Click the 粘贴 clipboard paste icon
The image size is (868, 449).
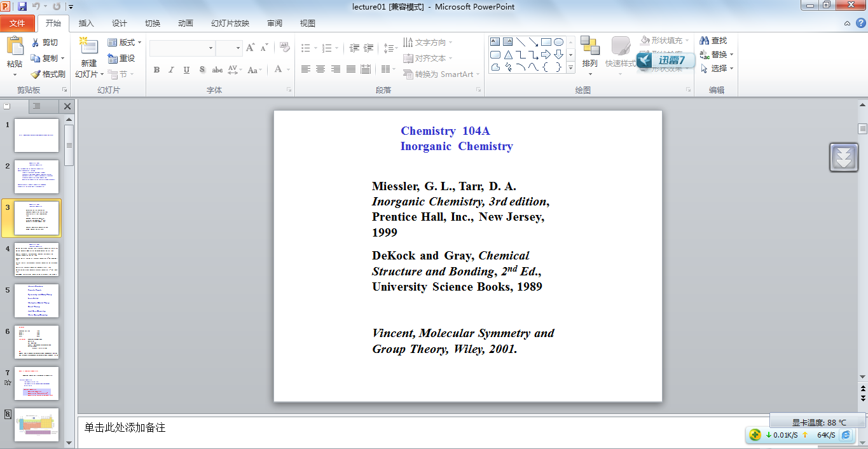(15, 46)
